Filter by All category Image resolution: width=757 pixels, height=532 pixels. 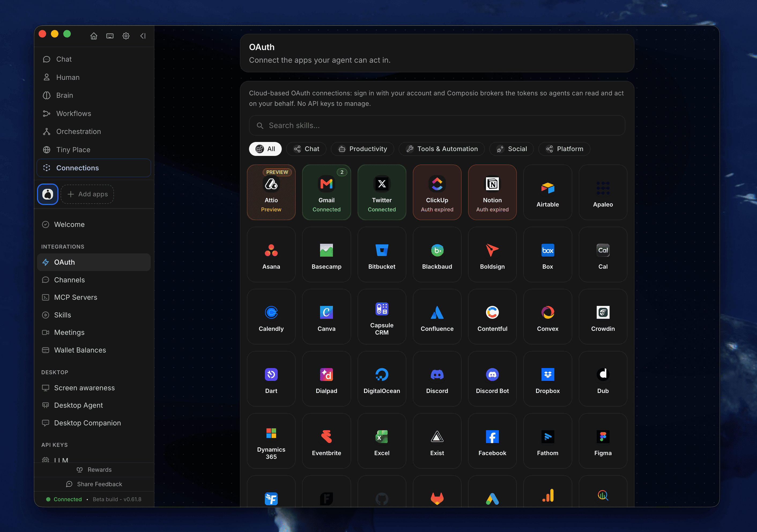265,149
